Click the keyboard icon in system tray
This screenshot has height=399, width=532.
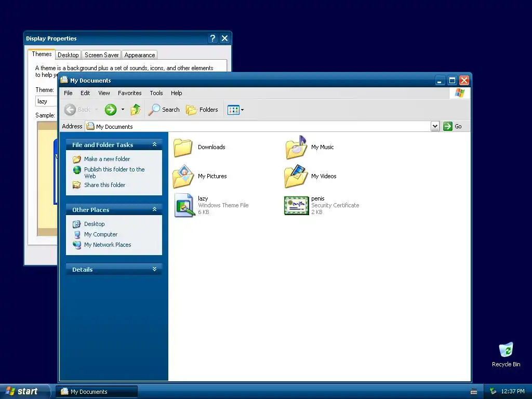(474, 392)
